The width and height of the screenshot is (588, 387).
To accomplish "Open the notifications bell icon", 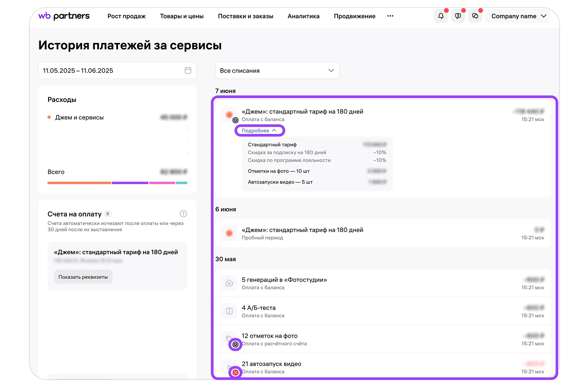I will click(x=441, y=16).
